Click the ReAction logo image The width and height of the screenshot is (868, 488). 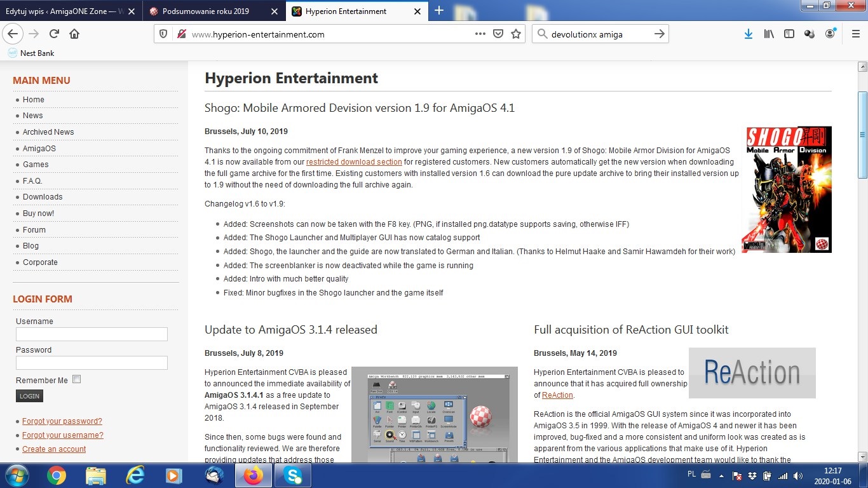tap(752, 373)
